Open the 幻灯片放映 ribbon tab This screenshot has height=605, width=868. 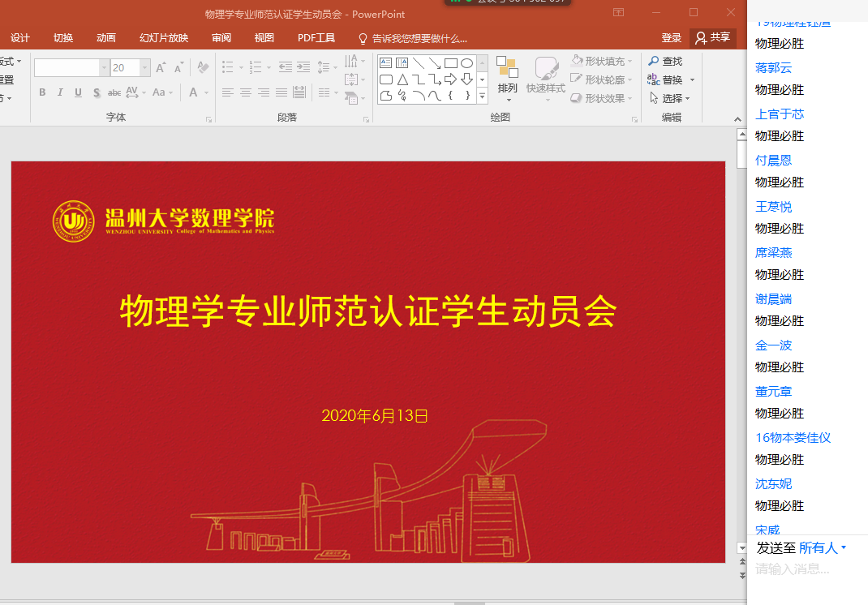[x=163, y=38]
